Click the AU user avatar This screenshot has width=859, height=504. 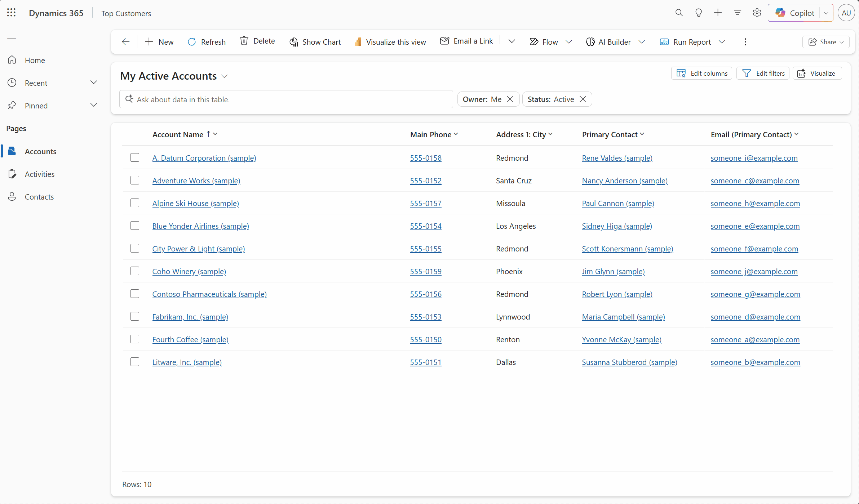tap(846, 13)
